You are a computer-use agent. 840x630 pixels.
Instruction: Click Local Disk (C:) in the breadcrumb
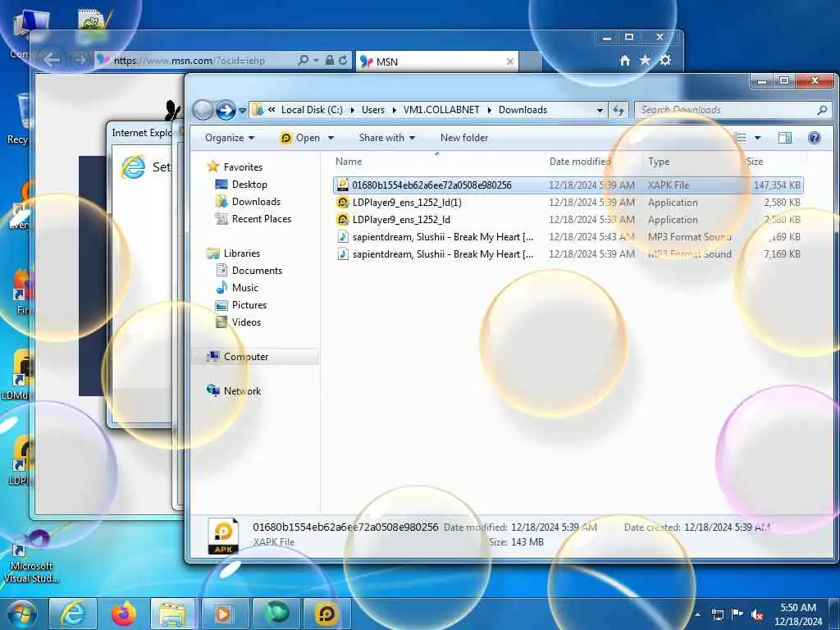click(x=312, y=110)
